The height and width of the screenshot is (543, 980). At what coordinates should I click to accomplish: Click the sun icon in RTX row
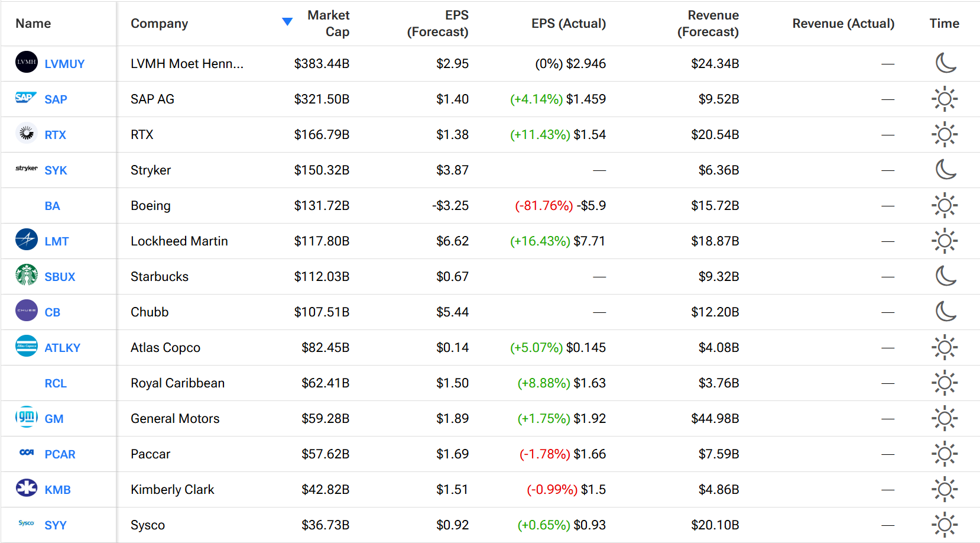pyautogui.click(x=945, y=134)
